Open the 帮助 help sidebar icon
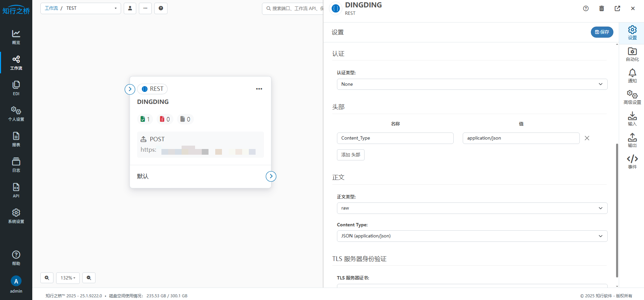644x300 pixels. 16,258
